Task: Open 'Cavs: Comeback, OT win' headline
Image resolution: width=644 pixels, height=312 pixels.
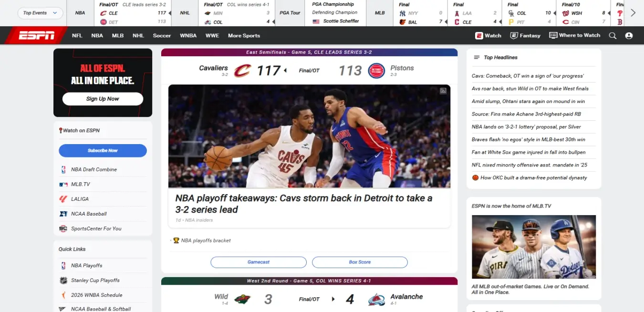Action: [x=528, y=76]
